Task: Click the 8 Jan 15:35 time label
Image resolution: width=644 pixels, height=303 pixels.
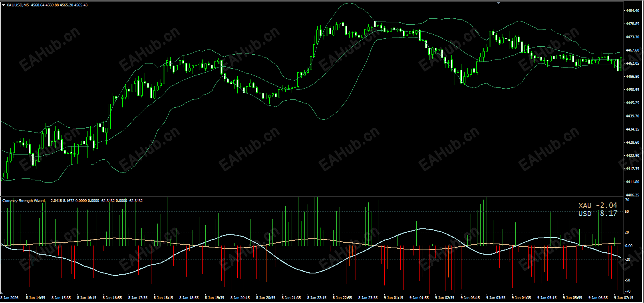Action: (61, 298)
